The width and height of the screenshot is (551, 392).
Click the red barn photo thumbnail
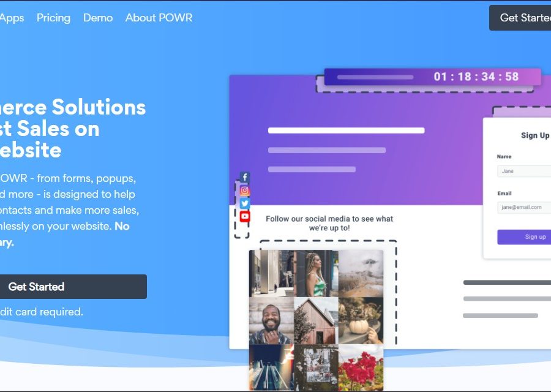[x=316, y=321]
